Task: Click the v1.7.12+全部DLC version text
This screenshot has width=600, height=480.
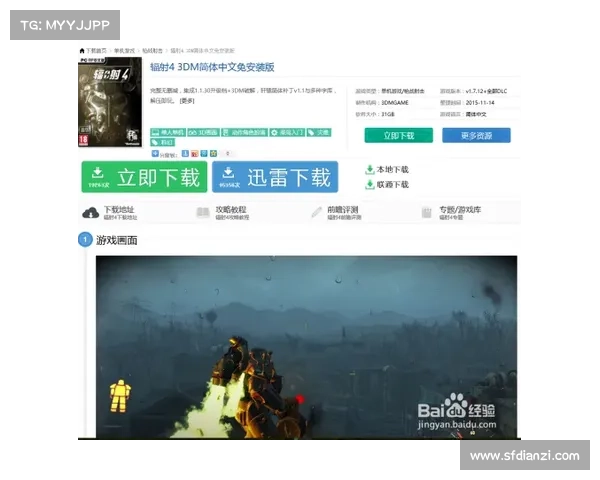Action: pos(486,91)
